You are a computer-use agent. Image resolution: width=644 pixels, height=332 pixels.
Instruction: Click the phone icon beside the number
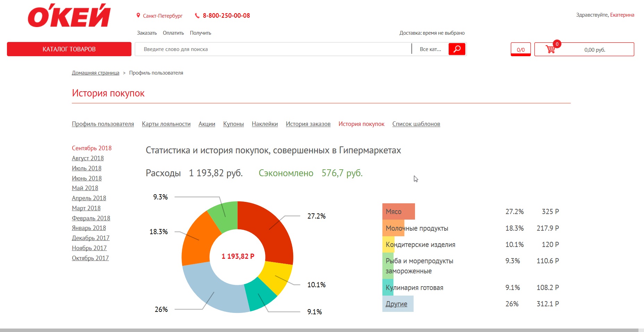pyautogui.click(x=197, y=16)
